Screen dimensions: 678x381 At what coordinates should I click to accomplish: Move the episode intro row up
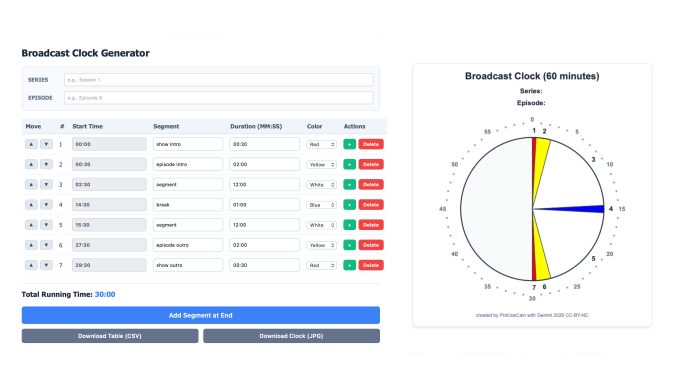31,164
